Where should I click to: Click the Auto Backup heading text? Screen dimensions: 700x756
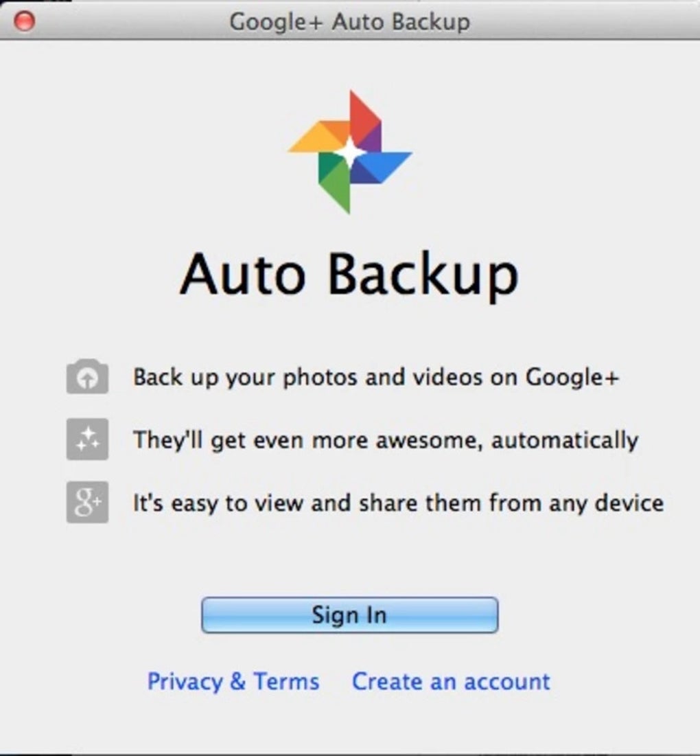[x=350, y=274]
